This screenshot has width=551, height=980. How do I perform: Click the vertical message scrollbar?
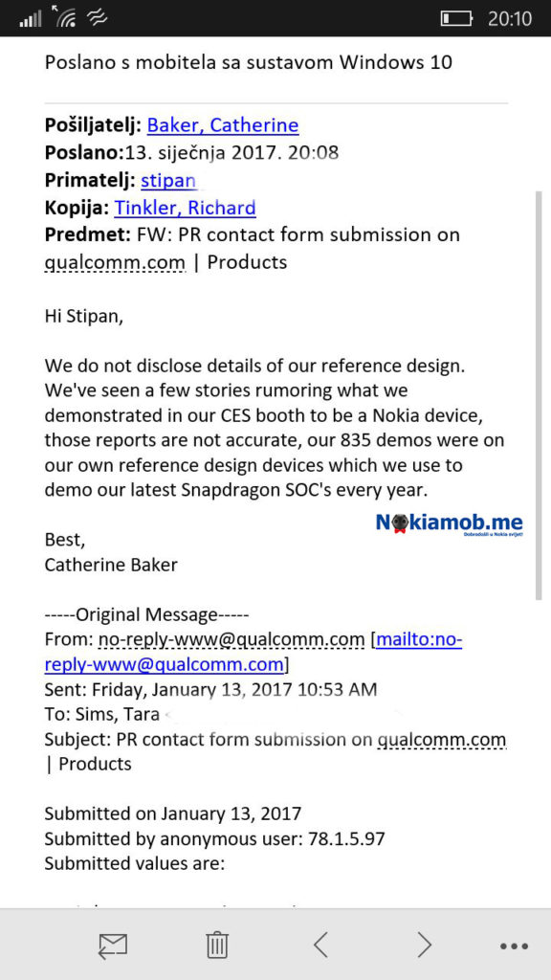click(540, 395)
